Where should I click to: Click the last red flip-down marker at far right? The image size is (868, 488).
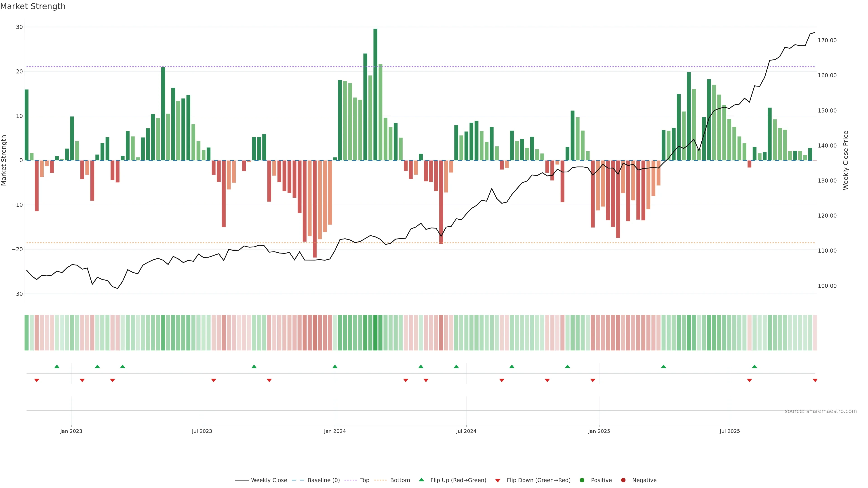tap(815, 380)
